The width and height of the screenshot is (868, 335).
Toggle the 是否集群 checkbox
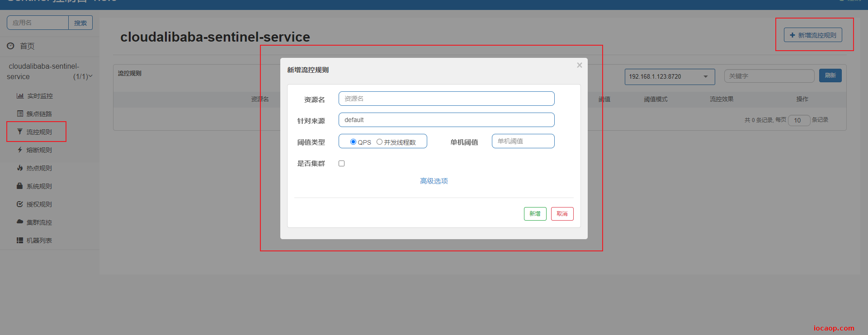coord(342,163)
